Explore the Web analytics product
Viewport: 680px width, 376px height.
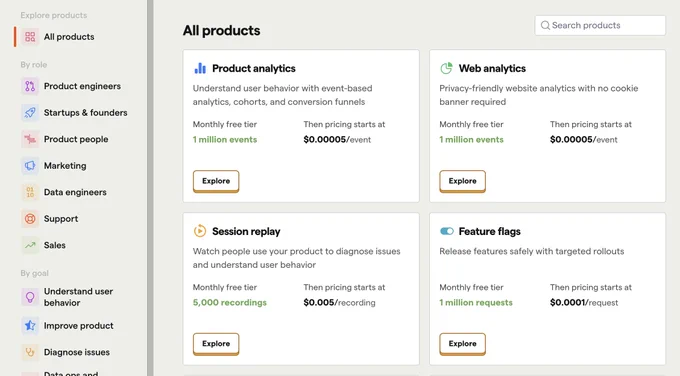click(x=462, y=181)
